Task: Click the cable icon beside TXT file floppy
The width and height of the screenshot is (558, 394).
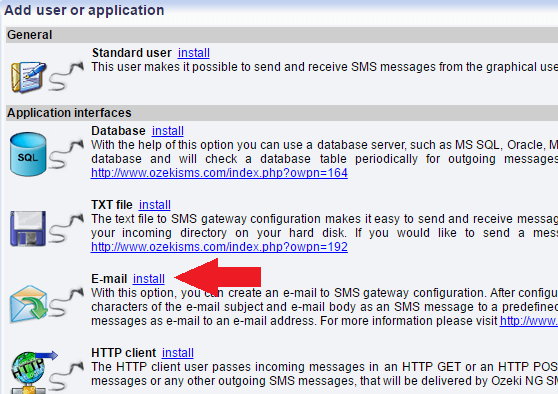Action: click(66, 228)
